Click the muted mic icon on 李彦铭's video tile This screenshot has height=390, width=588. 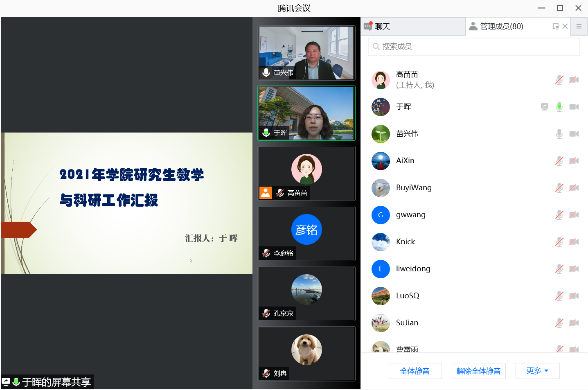266,253
